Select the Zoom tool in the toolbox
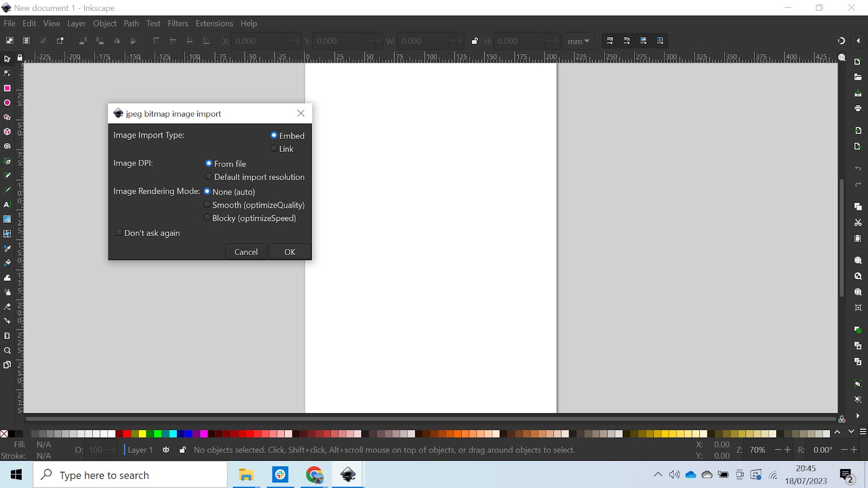This screenshot has width=868, height=488. tap(7, 351)
